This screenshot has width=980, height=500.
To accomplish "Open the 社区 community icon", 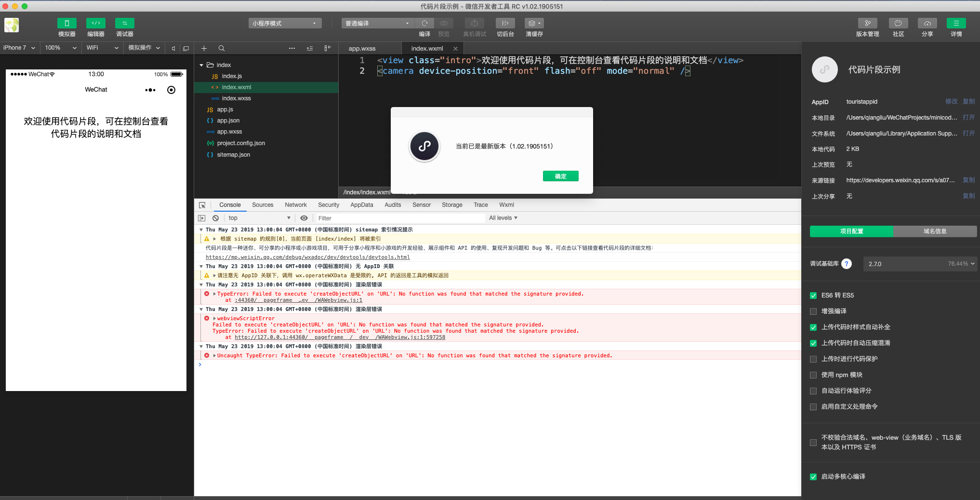I will (x=899, y=23).
